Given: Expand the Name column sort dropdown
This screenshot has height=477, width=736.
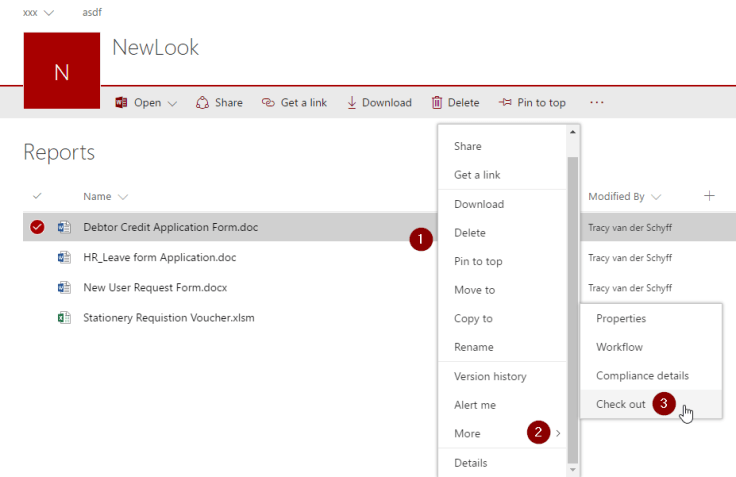Looking at the screenshot, I should click(123, 197).
